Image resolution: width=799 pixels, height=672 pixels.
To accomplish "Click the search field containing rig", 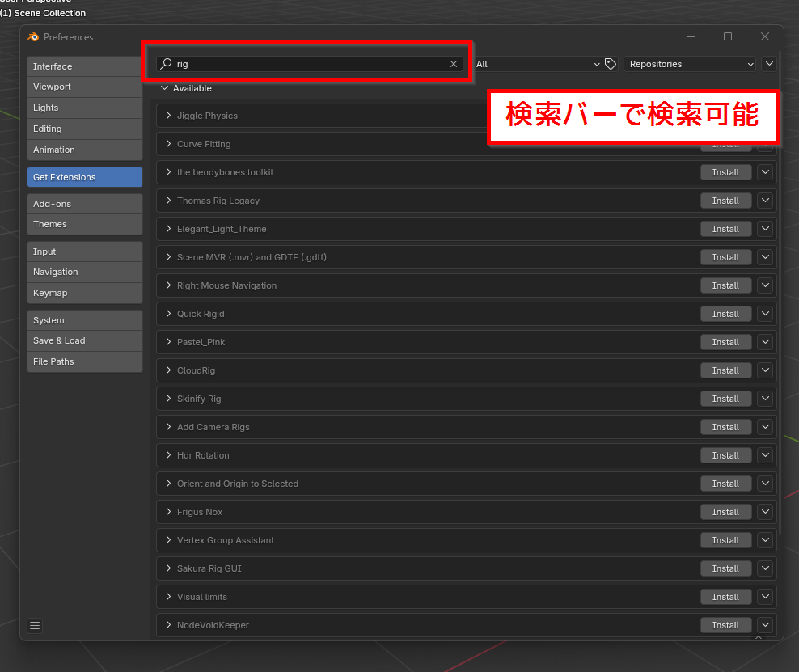I will coord(307,64).
